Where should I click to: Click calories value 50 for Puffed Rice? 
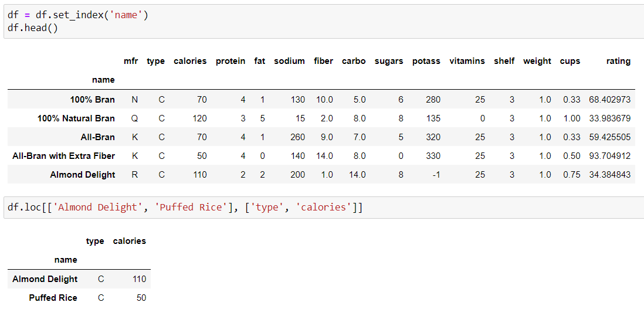(141, 298)
